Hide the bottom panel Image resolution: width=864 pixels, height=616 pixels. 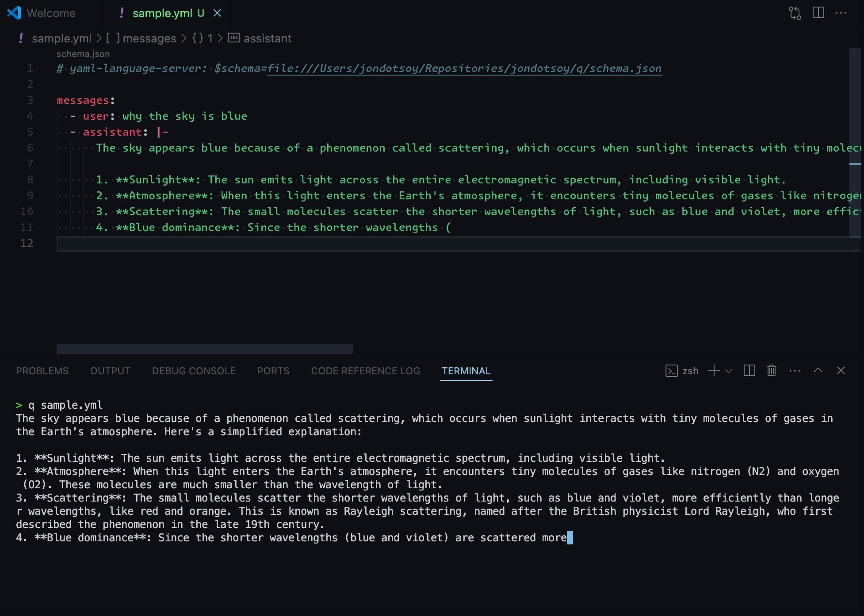(841, 371)
